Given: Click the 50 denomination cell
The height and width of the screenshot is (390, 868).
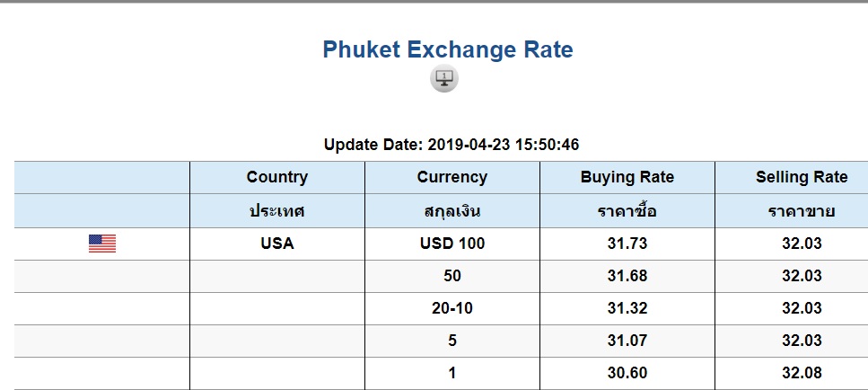Looking at the screenshot, I should click(x=452, y=276).
